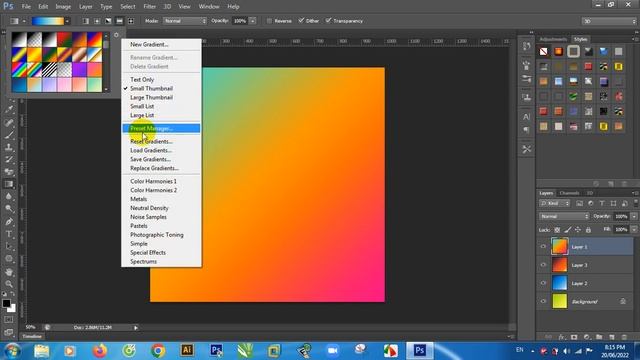Switch to the Channels tab

[x=569, y=193]
